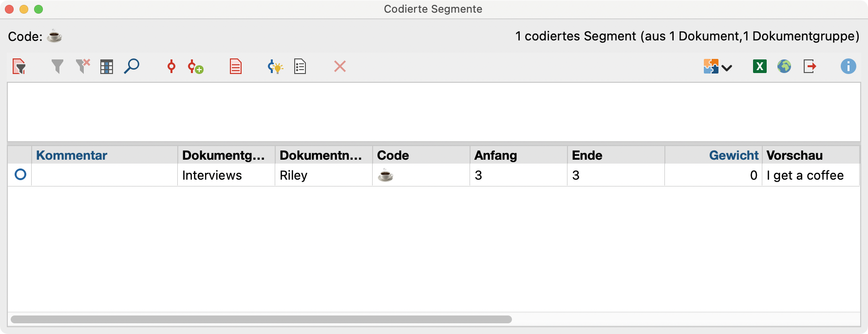Sort by Code column header
This screenshot has height=334, width=868.
tap(421, 155)
